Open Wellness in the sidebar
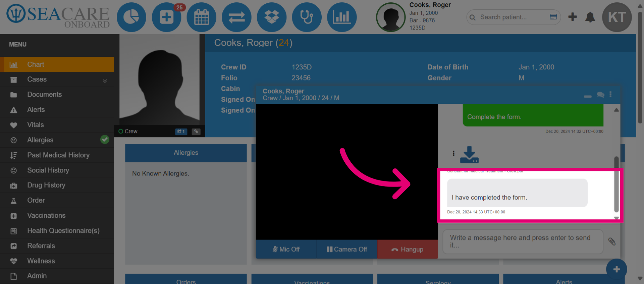Screen dimensions: 644x284 click(x=57, y=261)
